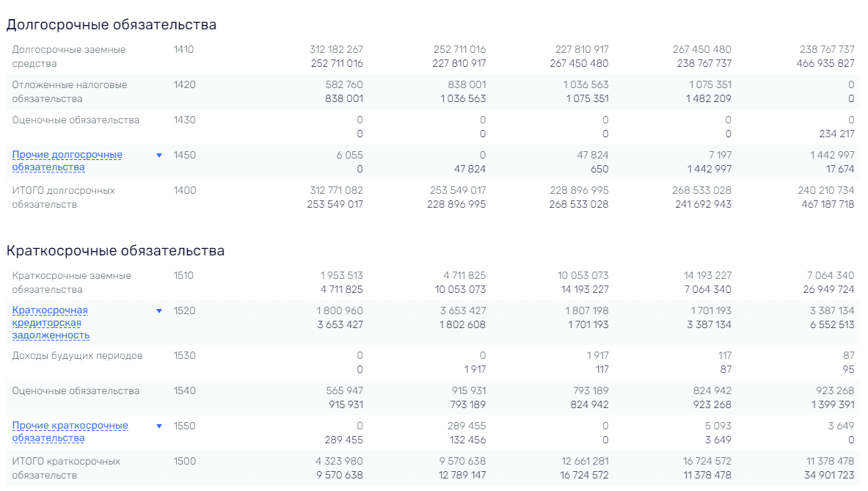
Task: Open the Прочие краткосрочные обязательства link
Action: (x=70, y=432)
